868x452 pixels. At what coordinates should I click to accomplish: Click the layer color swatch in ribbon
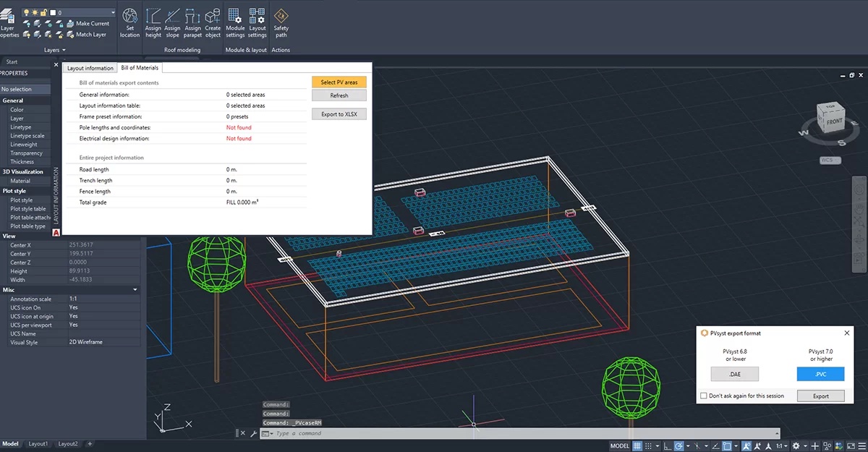pyautogui.click(x=53, y=12)
